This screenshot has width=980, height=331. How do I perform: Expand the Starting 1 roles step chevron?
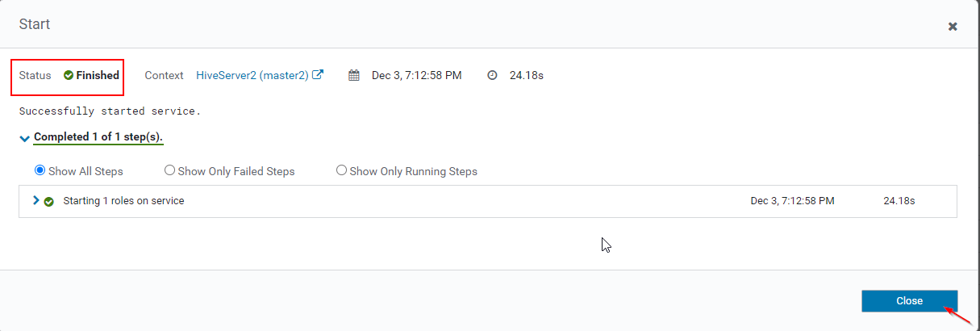[36, 200]
